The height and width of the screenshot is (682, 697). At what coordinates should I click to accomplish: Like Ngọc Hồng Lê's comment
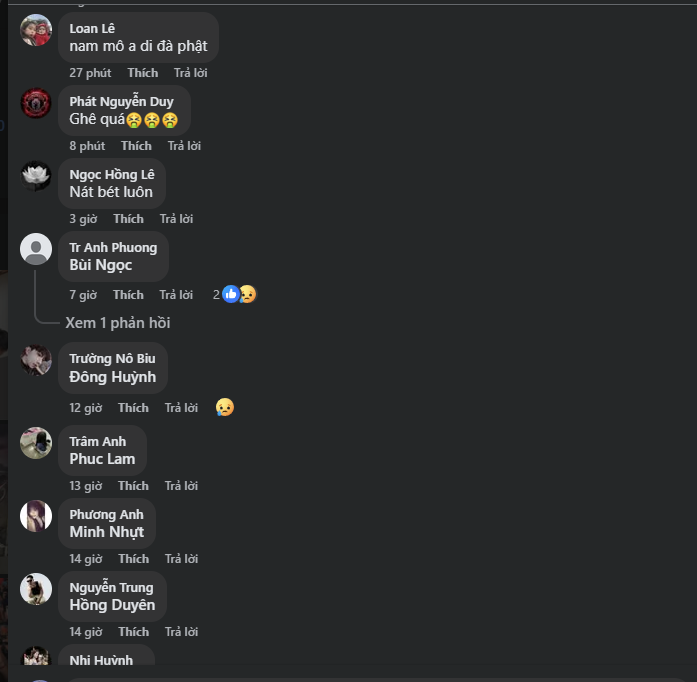[x=128, y=219]
